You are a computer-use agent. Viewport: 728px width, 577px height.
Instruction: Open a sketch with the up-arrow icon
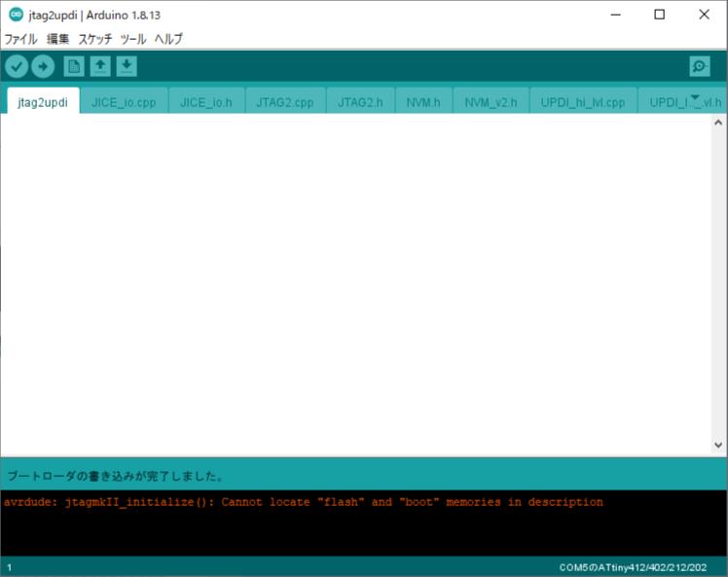(100, 66)
